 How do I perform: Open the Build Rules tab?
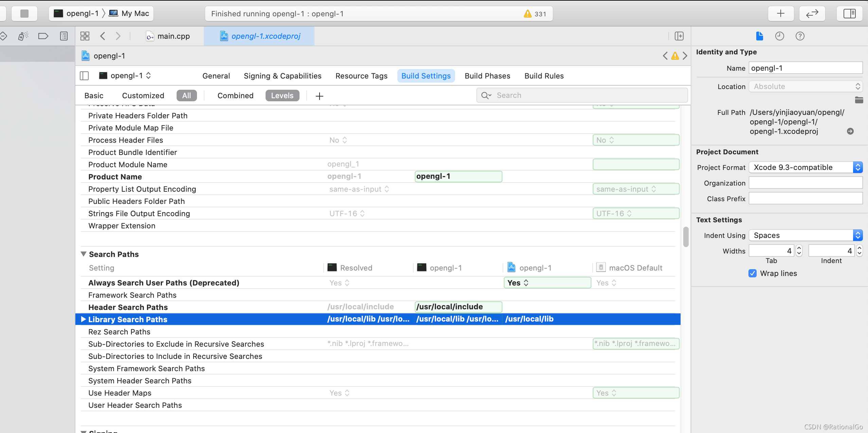click(x=544, y=76)
